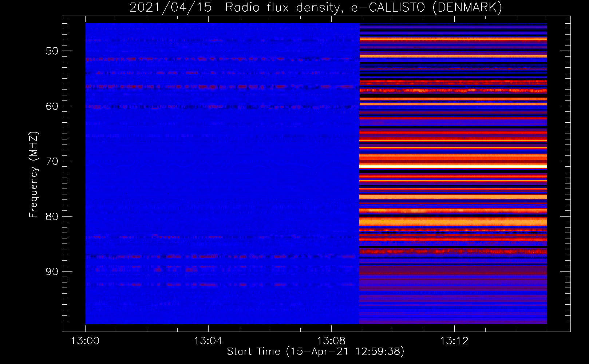This screenshot has width=589, height=364.
Task: Click the 60 frequency tick label
Action: 52,106
